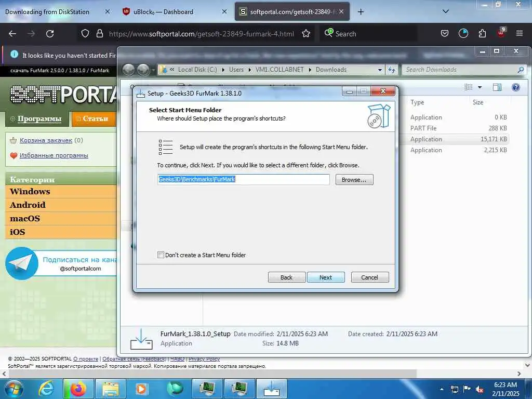Viewport: 532px width, 399px height.
Task: Click VM1.COLLABNET in the breadcrumb
Action: (x=280, y=70)
